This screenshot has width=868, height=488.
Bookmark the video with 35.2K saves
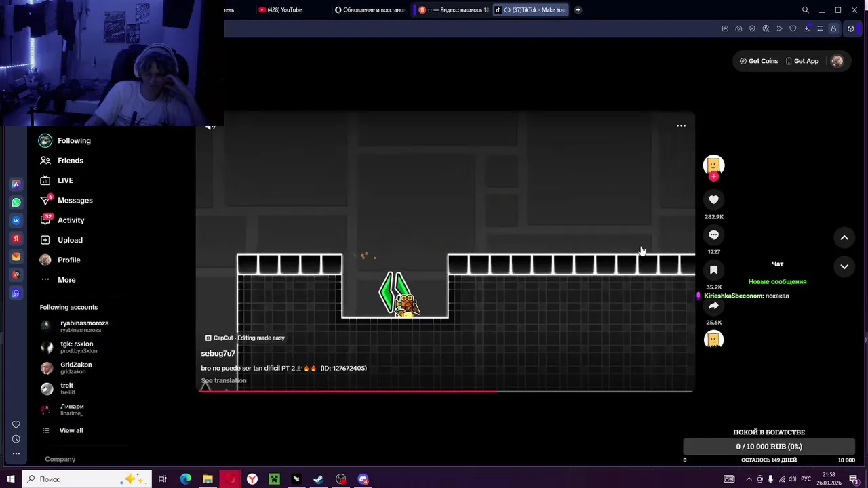pyautogui.click(x=713, y=270)
